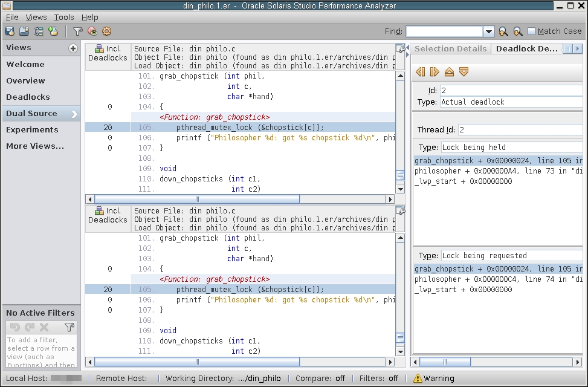Click the Open Experiment folder icon
The image size is (588, 387).
click(x=24, y=31)
